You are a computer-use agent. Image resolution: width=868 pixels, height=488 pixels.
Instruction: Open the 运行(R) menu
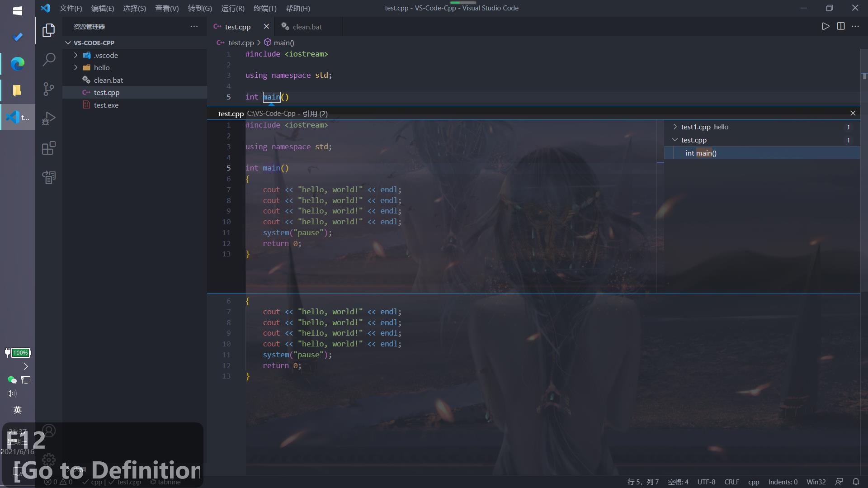(233, 8)
